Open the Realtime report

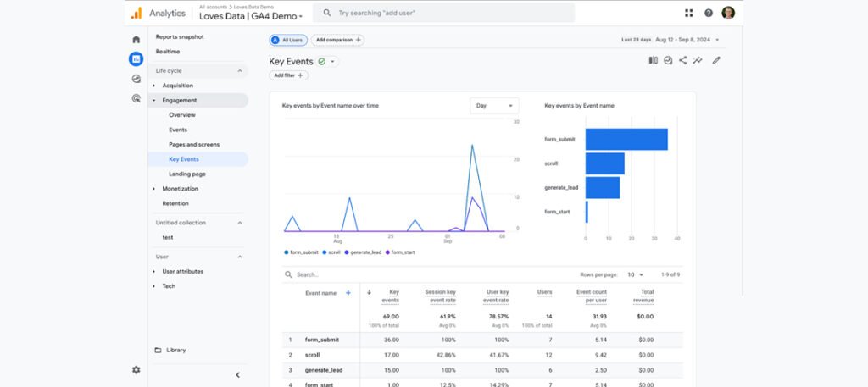coord(167,52)
